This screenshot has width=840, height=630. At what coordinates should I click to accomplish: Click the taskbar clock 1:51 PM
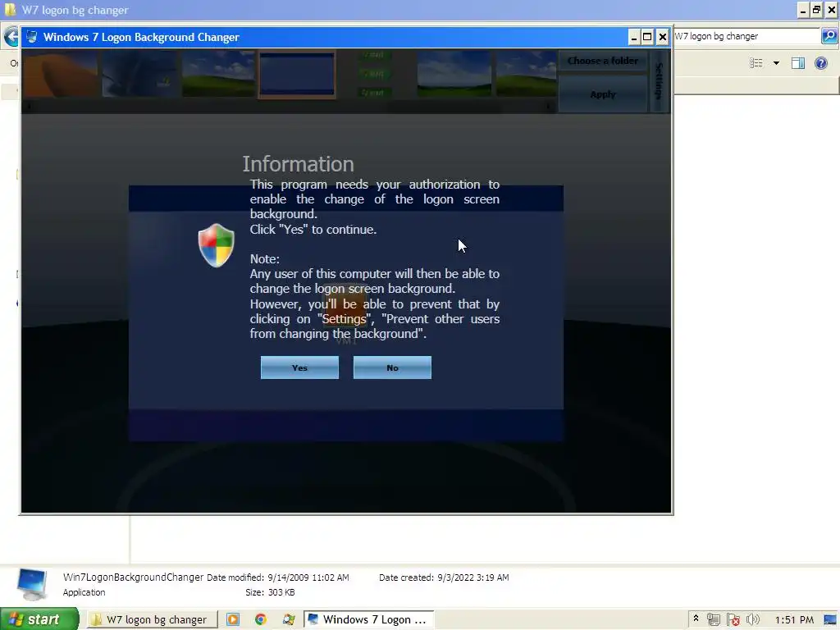point(794,620)
